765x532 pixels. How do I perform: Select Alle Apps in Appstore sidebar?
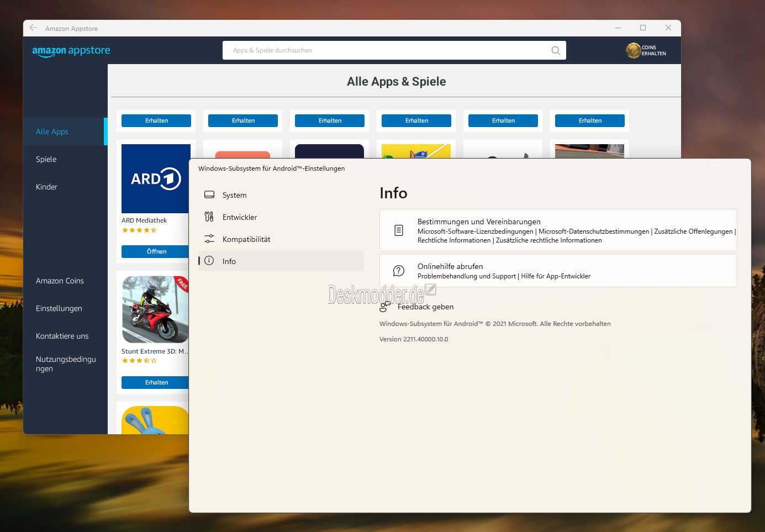pos(65,131)
